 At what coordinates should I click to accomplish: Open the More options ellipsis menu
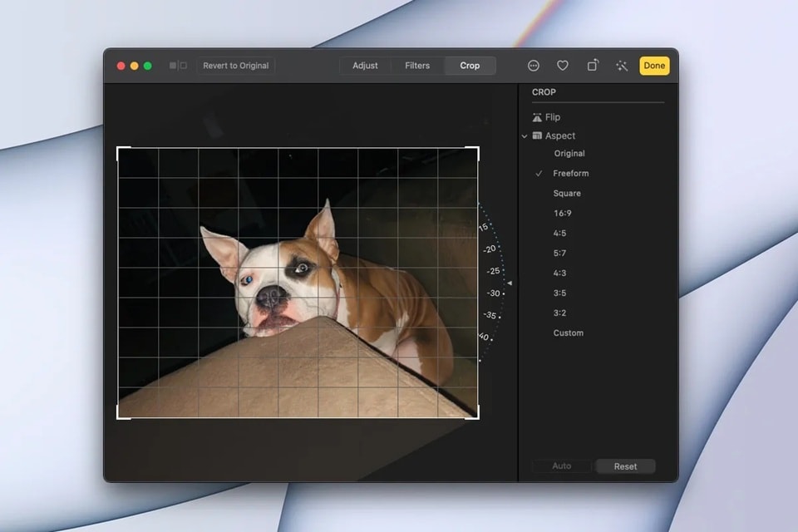click(534, 66)
